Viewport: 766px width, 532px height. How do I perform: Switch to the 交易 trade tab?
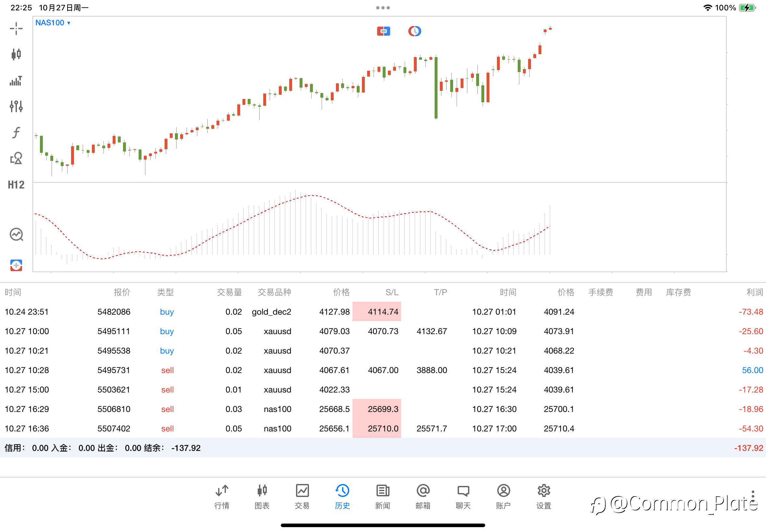coord(302,497)
